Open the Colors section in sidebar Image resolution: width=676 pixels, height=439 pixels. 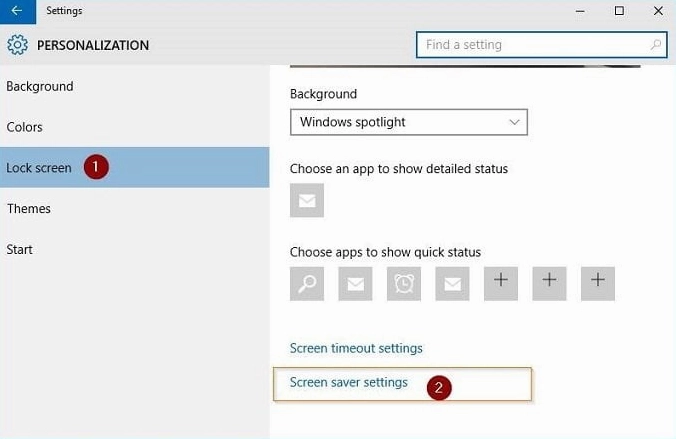coord(25,127)
